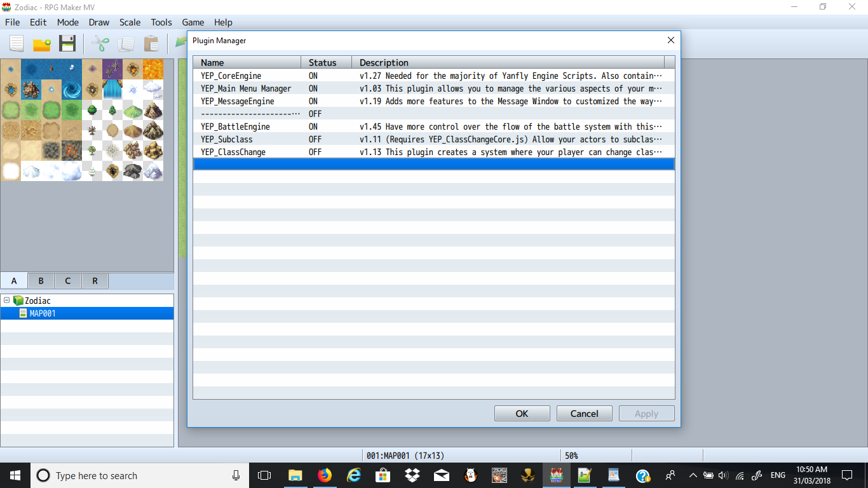Click the Status column header
Viewport: 868px width, 488px height.
[x=327, y=62]
